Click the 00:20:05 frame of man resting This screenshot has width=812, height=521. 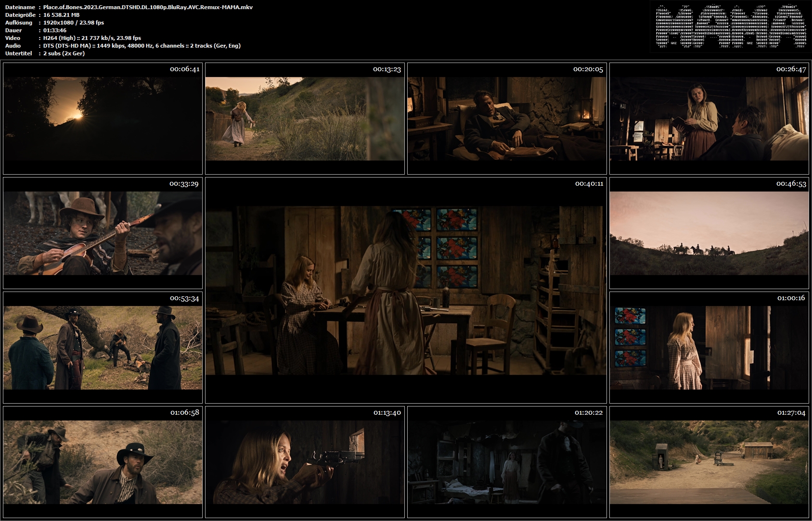507,118
